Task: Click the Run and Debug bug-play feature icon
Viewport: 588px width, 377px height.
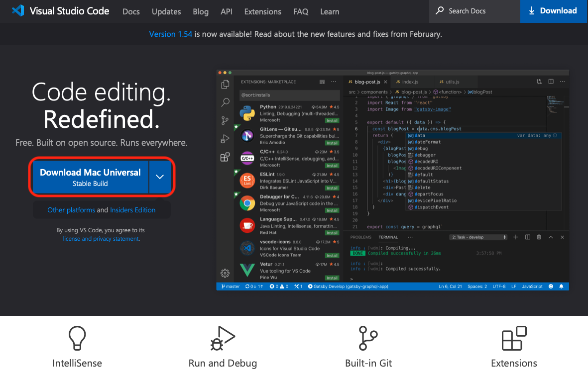Action: (x=223, y=338)
